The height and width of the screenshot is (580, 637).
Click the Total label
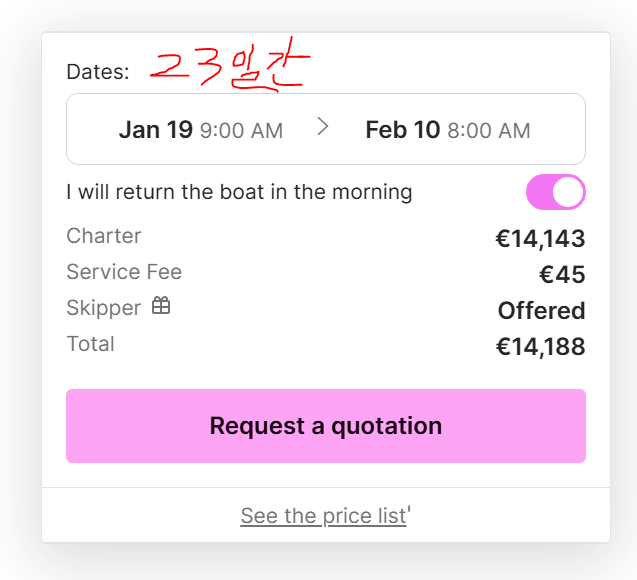tap(90, 344)
